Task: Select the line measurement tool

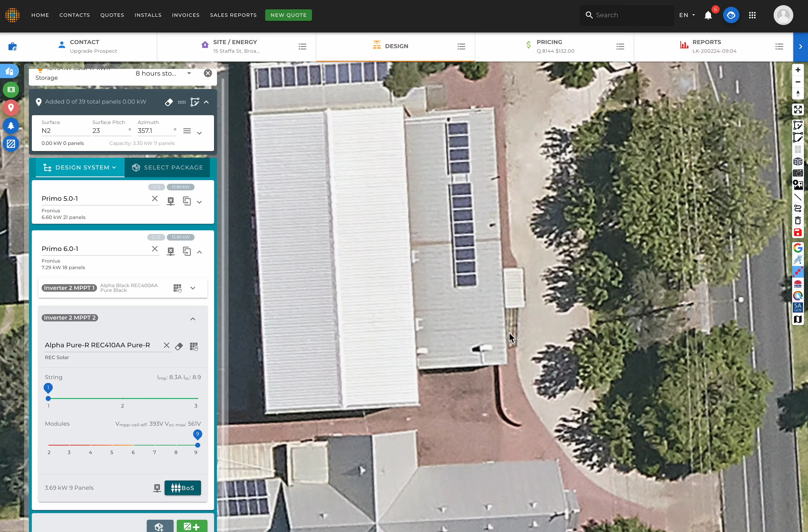Action: [798, 197]
